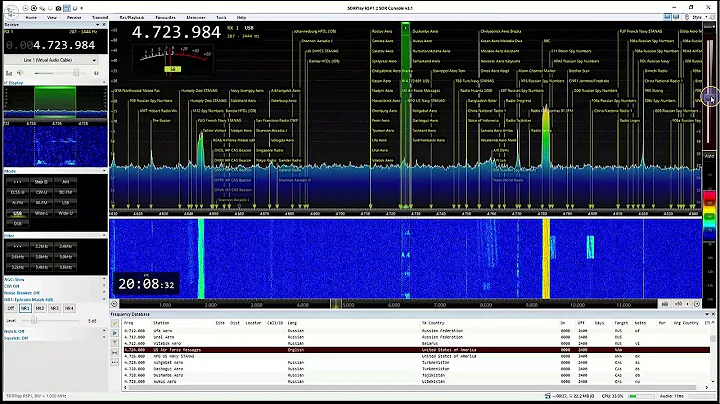Click the icon right of the volume slider

(x=96, y=73)
